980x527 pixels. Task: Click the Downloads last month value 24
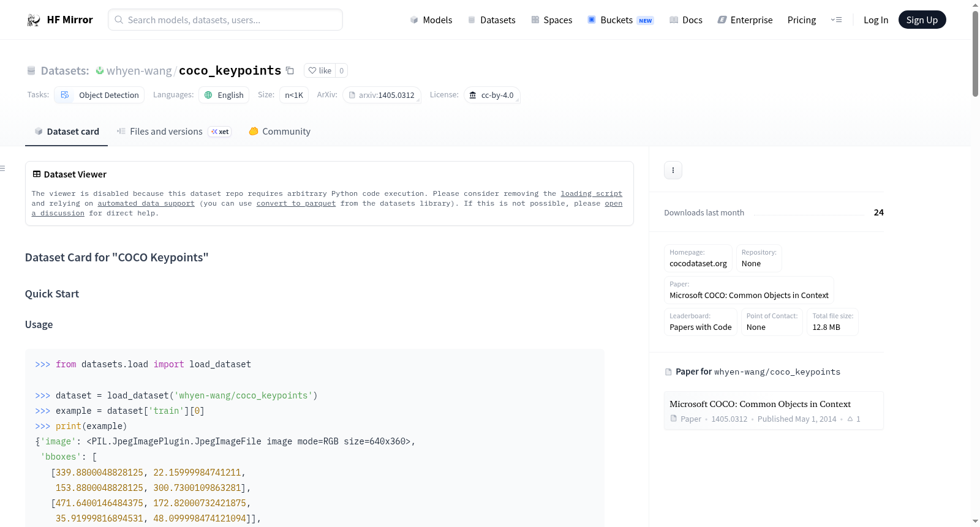coord(879,212)
